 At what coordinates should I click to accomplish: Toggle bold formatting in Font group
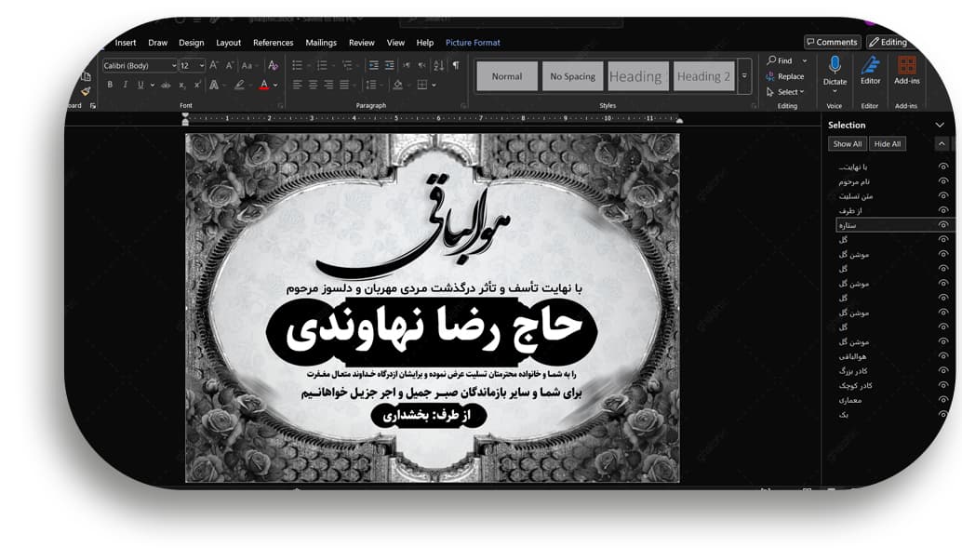point(110,85)
